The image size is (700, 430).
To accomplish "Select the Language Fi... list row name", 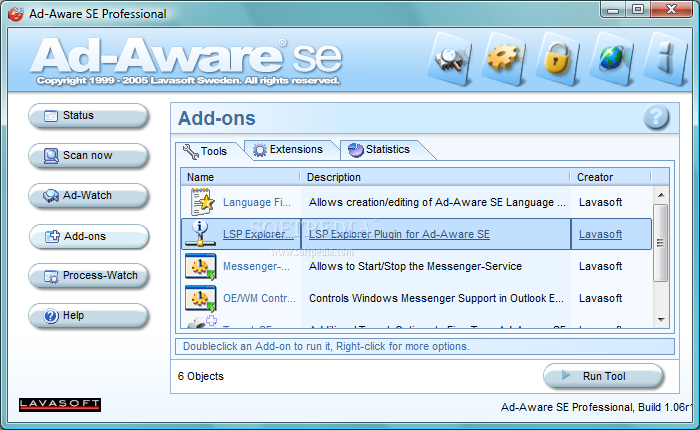I will pos(257,202).
